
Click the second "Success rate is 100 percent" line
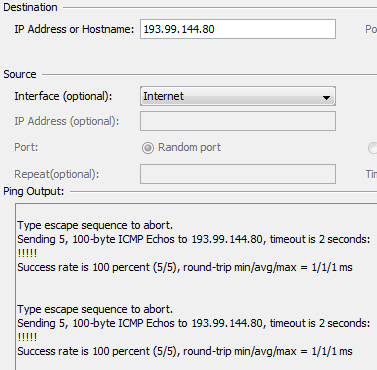pyautogui.click(x=185, y=351)
